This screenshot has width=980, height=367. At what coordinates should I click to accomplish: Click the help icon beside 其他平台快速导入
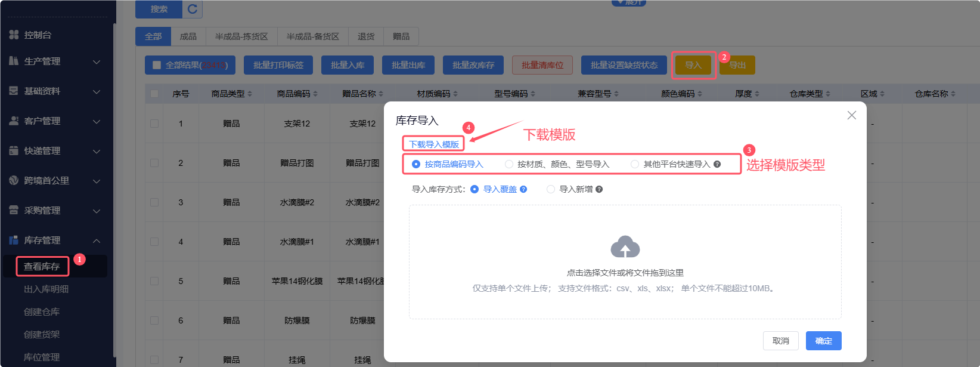(x=717, y=164)
